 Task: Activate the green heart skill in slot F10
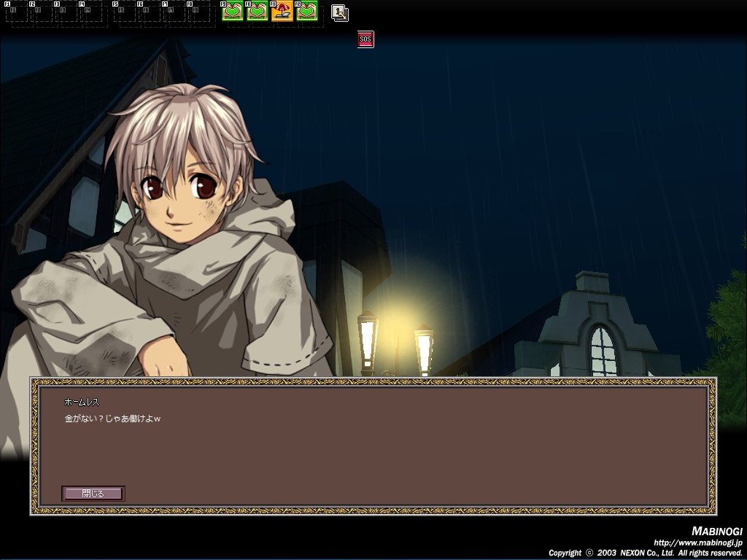258,11
